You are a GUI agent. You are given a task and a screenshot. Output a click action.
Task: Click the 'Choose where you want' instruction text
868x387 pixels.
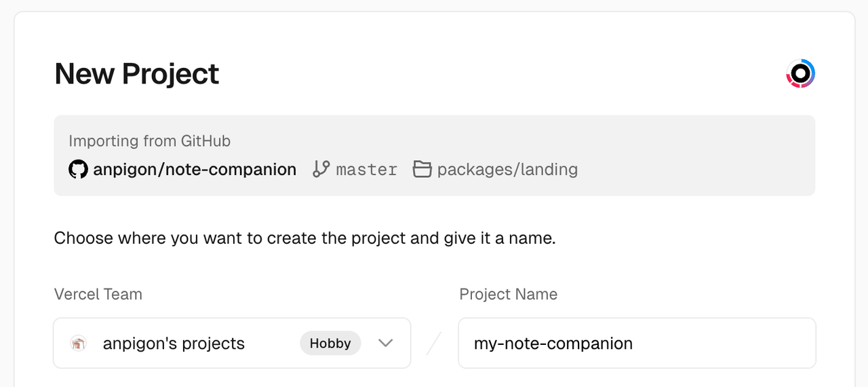pyautogui.click(x=304, y=239)
